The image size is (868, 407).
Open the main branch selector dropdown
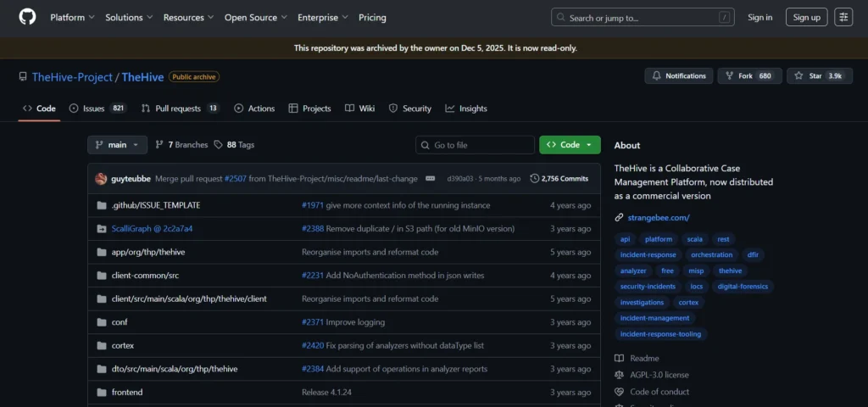tap(117, 144)
